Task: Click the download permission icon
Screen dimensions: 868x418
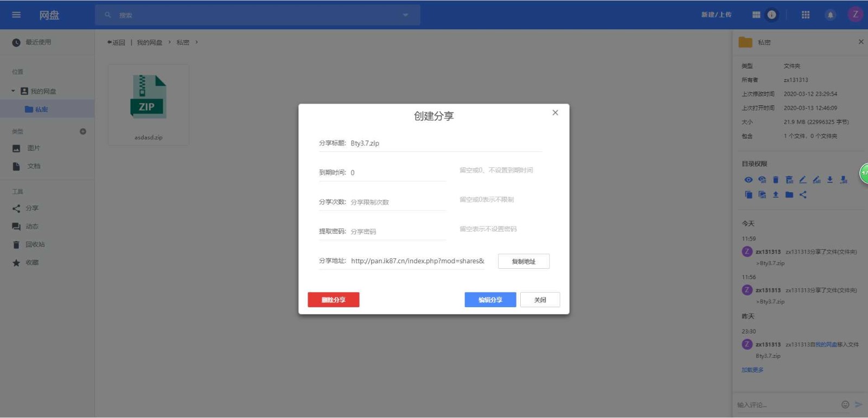Action: 830,180
